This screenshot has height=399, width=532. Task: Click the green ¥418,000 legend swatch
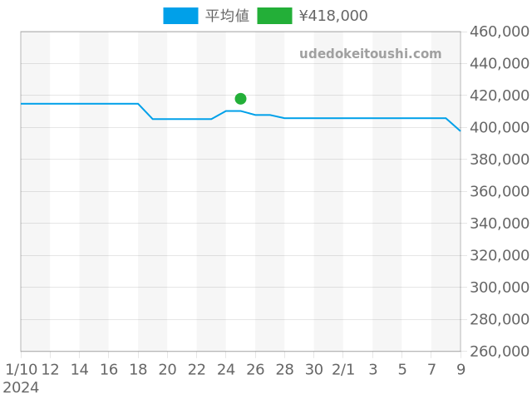point(274,16)
